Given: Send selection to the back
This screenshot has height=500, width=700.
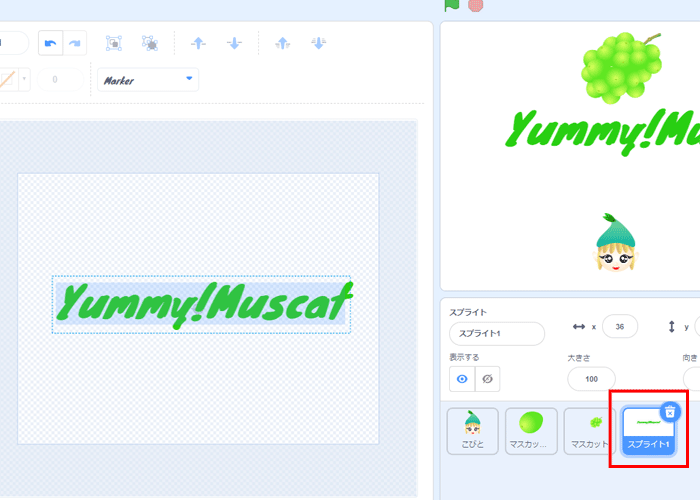Looking at the screenshot, I should pos(318,43).
